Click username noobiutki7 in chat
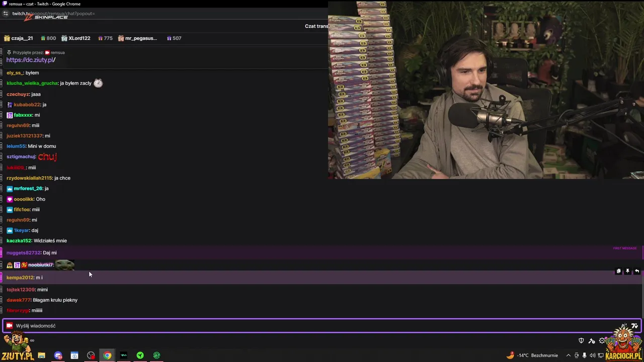Viewport: 644px width, 362px height. tap(40, 265)
